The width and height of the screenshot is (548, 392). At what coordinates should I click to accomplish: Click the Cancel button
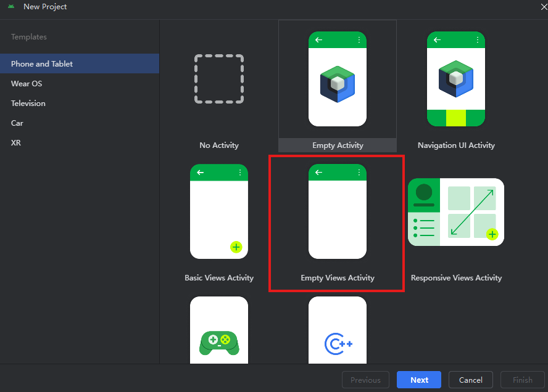470,380
